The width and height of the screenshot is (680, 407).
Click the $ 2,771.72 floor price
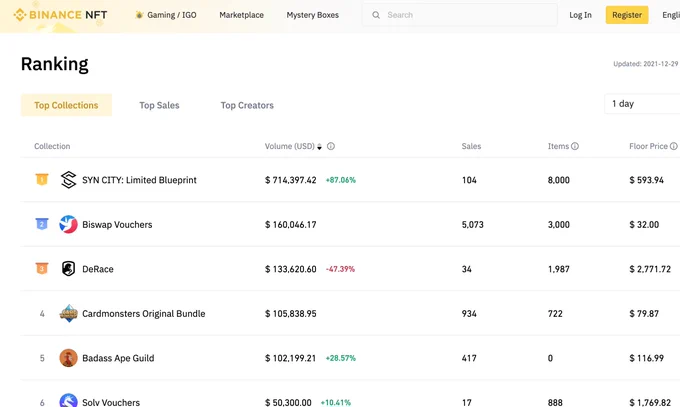(650, 269)
